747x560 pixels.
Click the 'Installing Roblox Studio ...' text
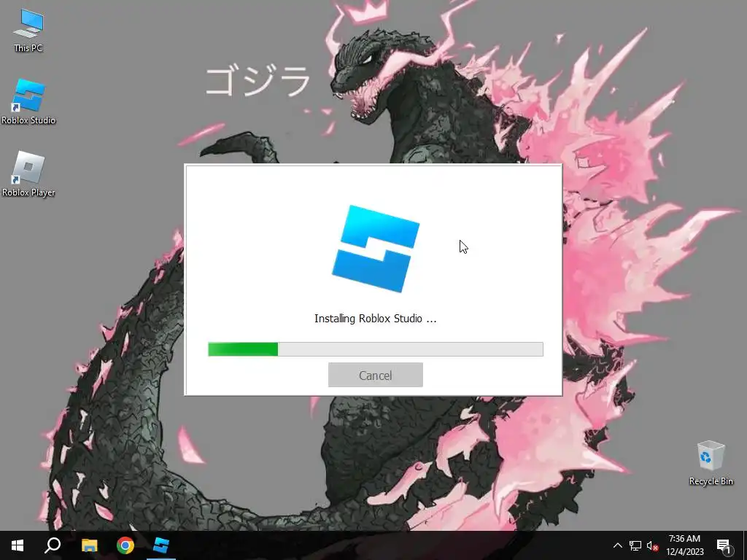pos(376,319)
